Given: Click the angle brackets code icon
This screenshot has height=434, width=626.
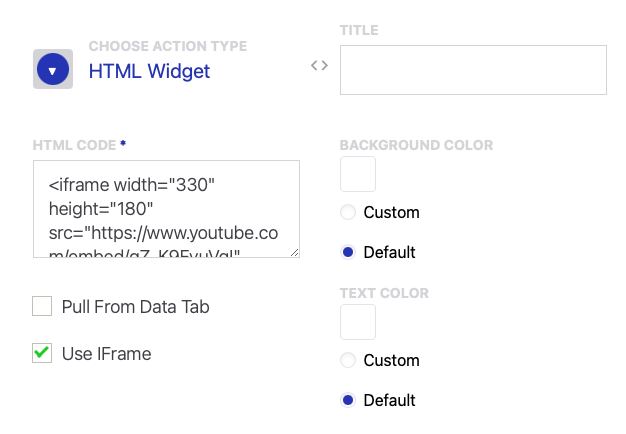Looking at the screenshot, I should coord(319,66).
